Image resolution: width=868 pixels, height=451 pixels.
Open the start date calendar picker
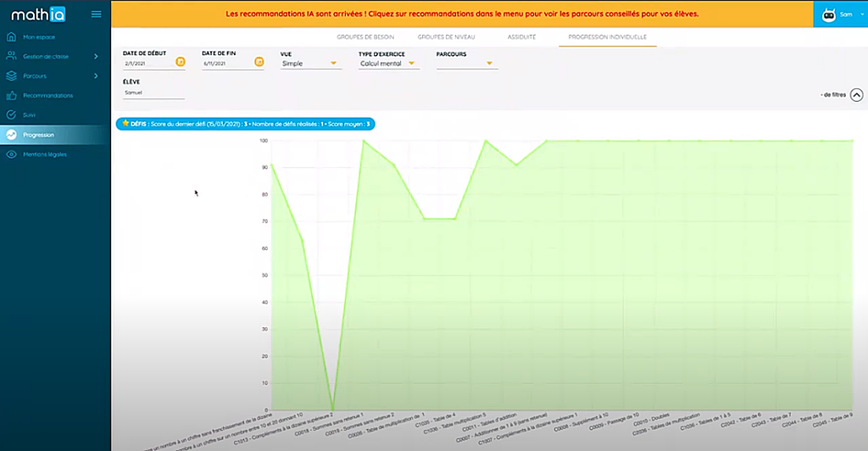(x=180, y=62)
